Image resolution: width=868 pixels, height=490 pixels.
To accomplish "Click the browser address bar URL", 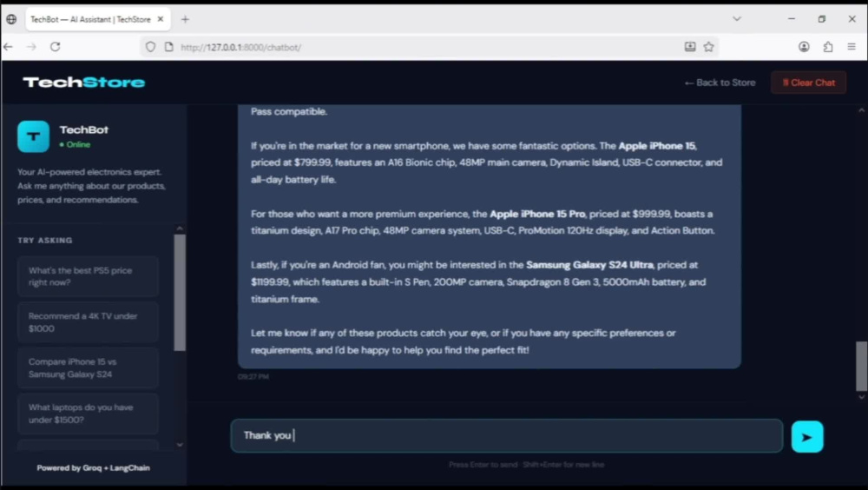I will coord(240,47).
